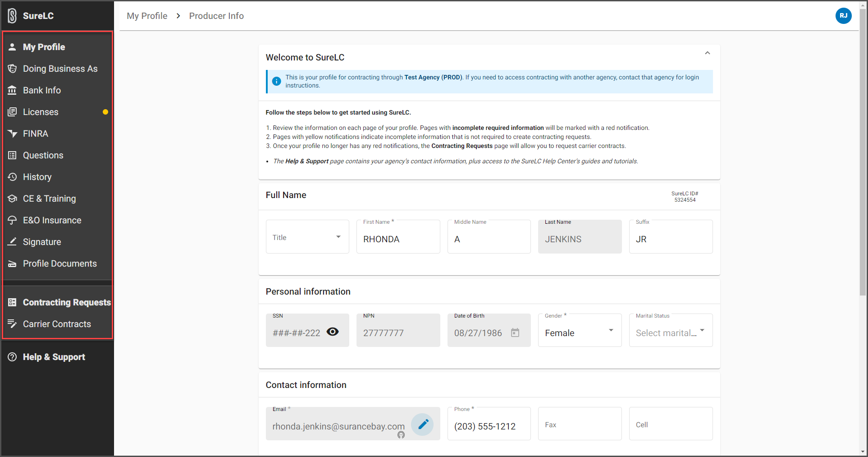
Task: Click the E&O Insurance umbrella icon
Action: click(12, 220)
